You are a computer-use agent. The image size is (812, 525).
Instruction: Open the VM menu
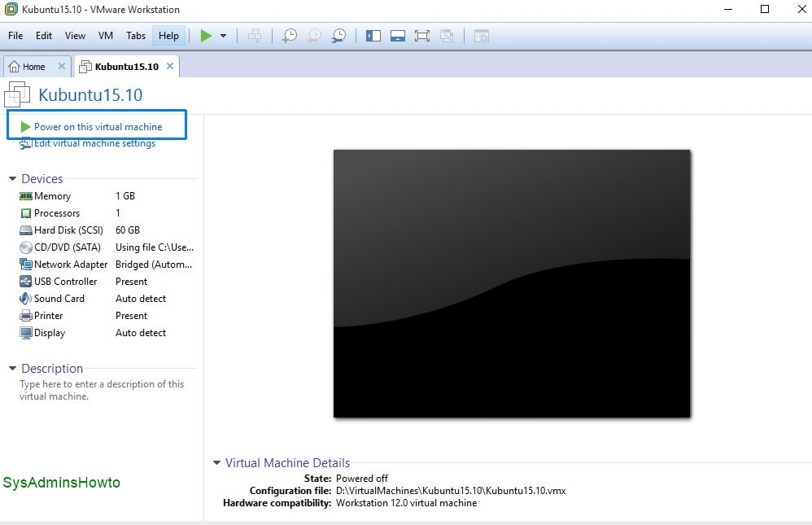(x=105, y=36)
